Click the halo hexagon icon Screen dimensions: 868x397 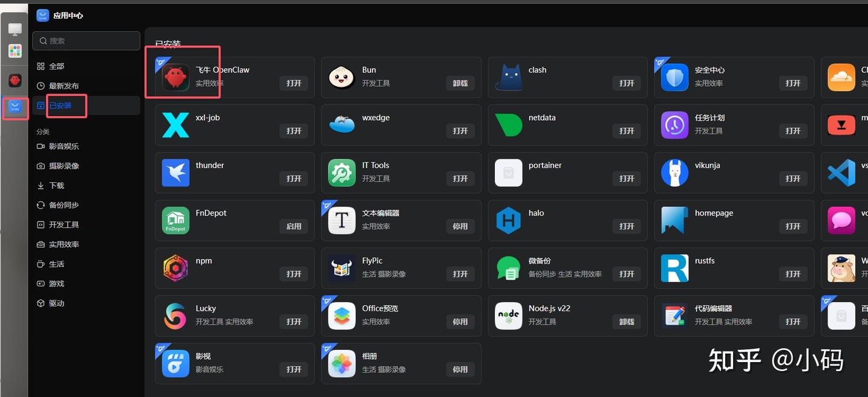[508, 220]
